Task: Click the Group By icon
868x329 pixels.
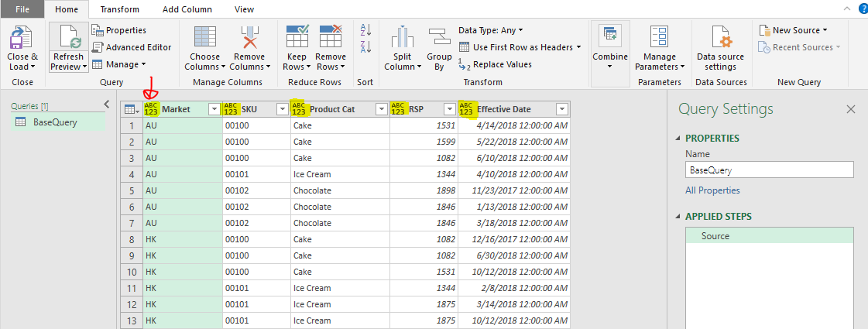Action: click(x=439, y=37)
